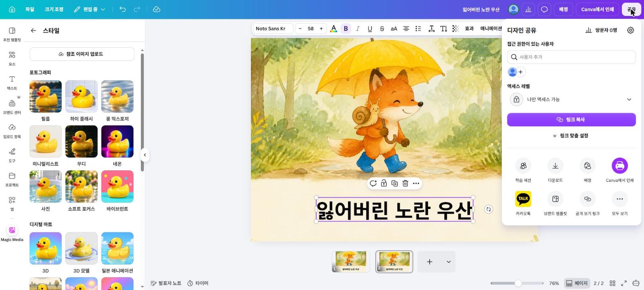644x290 pixels.
Task: Open the analytics chart icon in header
Action: click(x=529, y=9)
